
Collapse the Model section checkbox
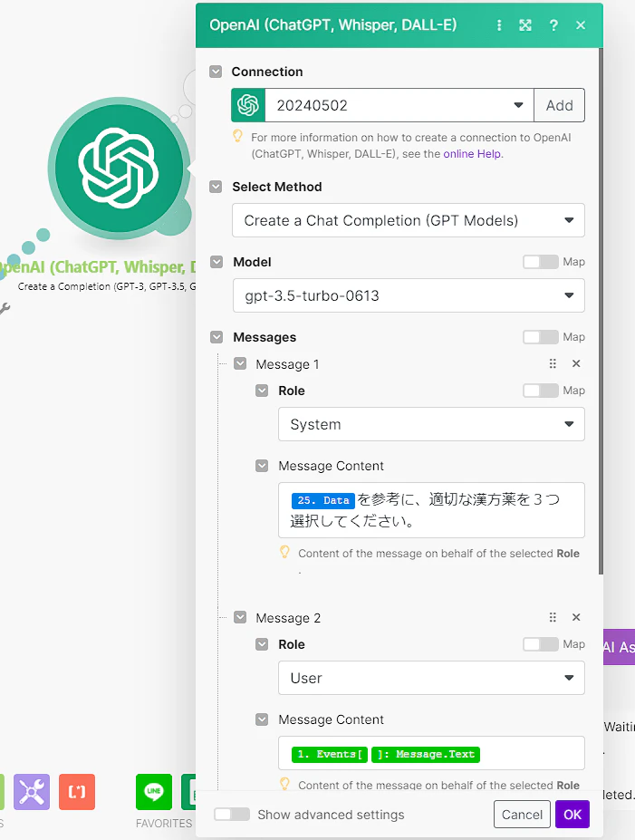(216, 262)
